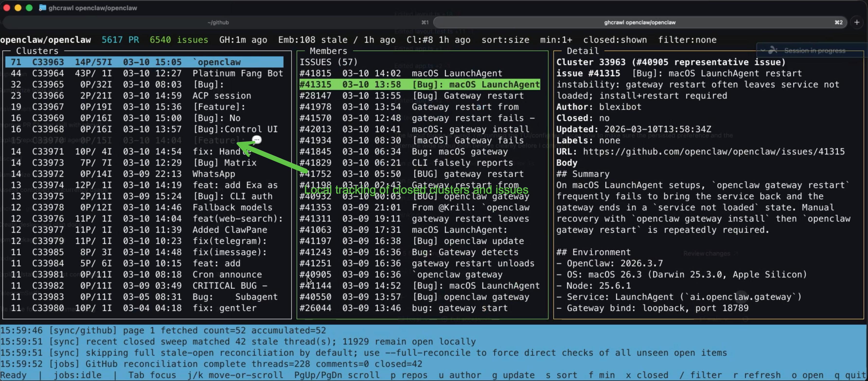Viewport: 868px width, 381px height.
Task: Toggle closed visibility via 'x closed' hint
Action: 648,375
